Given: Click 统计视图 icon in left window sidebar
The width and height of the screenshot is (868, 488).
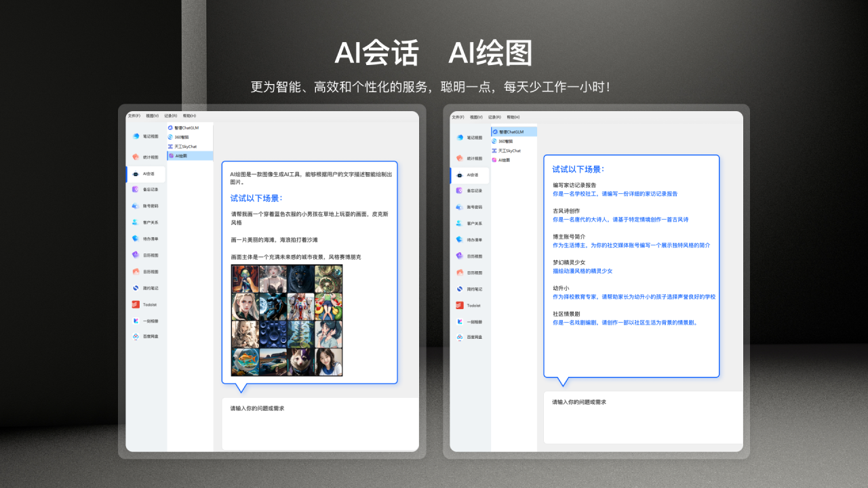Looking at the screenshot, I should 136,157.
